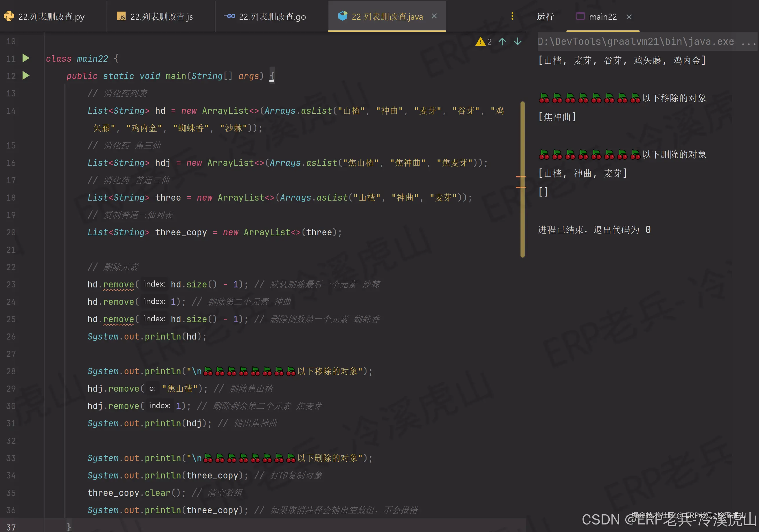Click line number 18 in the gutter

point(11,198)
